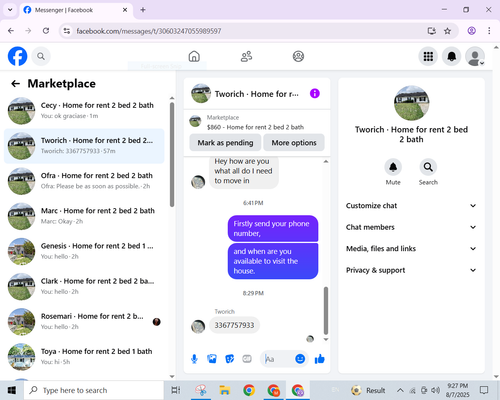Expand Privacy & support section
The image size is (500, 400).
[x=411, y=270]
